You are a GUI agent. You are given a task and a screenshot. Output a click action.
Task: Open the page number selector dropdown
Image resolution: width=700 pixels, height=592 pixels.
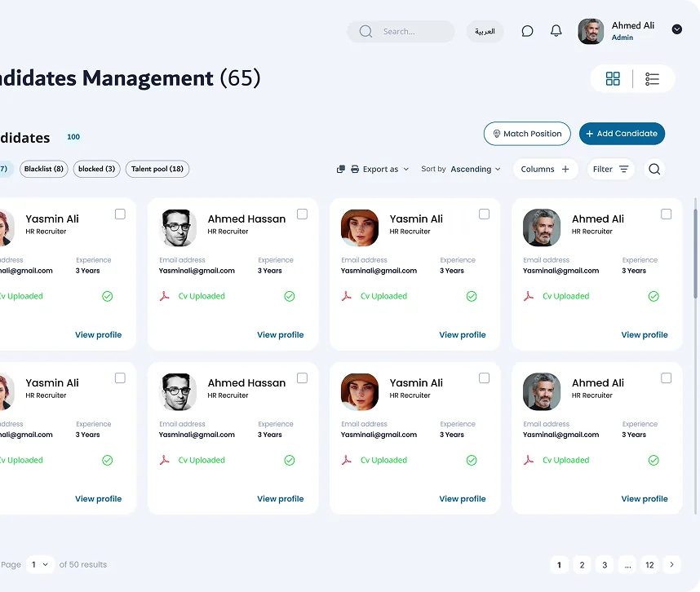click(40, 565)
